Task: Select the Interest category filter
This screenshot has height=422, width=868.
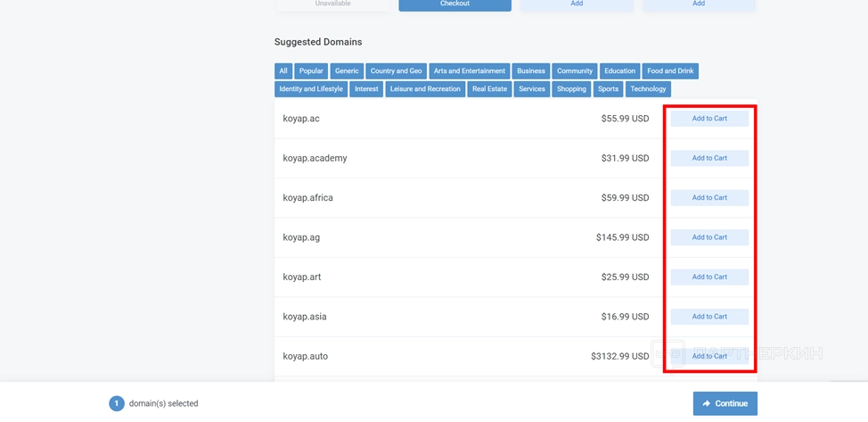Action: coord(366,88)
